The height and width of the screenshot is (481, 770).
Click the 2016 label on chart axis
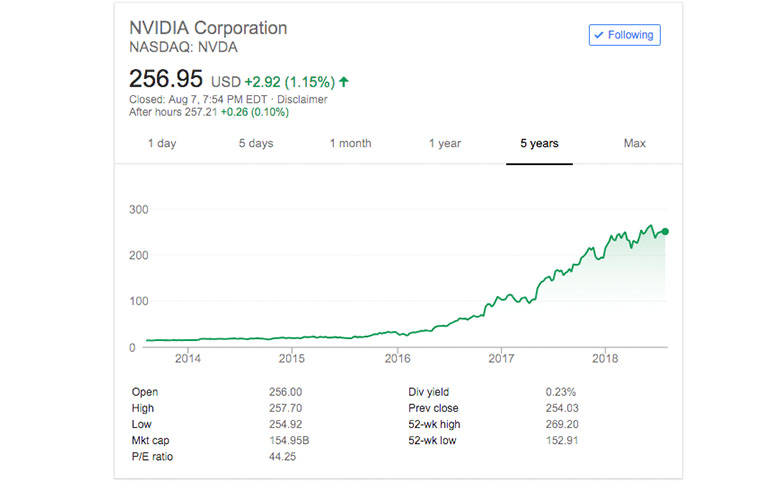click(397, 358)
